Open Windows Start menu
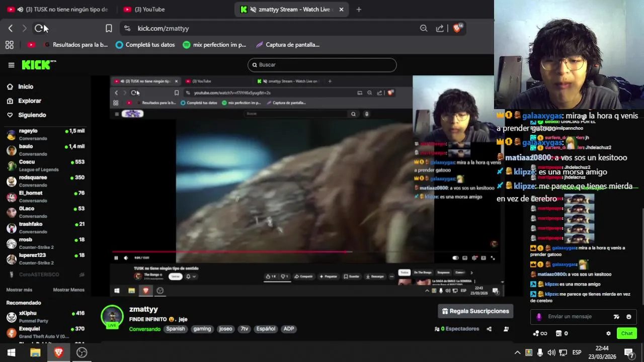Viewport: 644px width, 362px height. (11, 353)
